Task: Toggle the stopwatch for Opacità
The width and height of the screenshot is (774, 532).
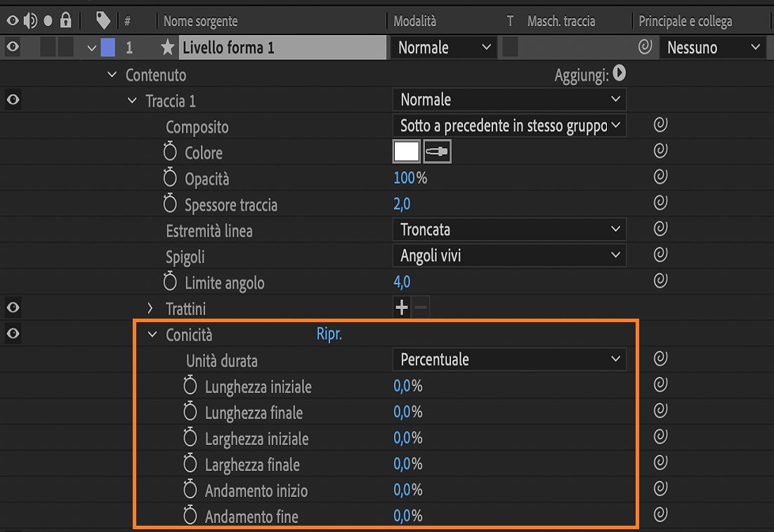Action: coord(169,178)
